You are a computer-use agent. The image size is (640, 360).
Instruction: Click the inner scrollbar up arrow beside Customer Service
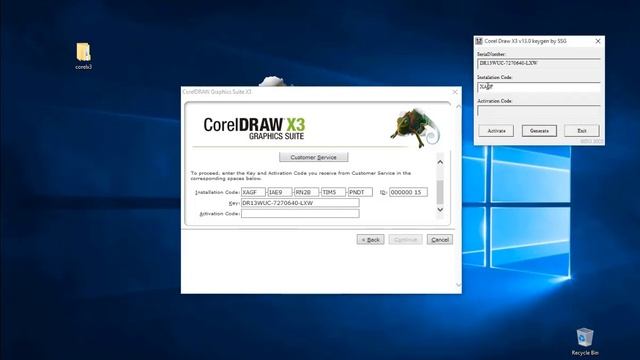(x=440, y=162)
